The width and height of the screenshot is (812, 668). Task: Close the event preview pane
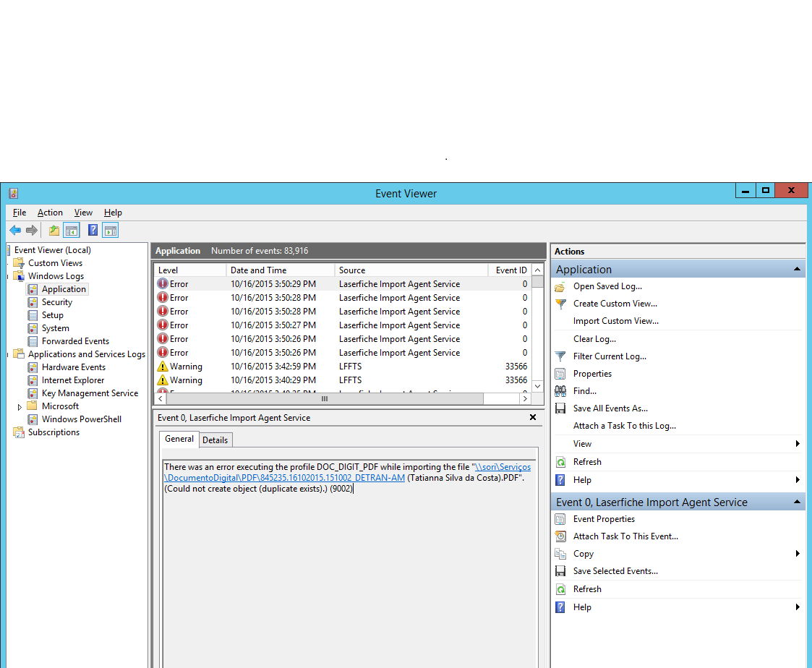[533, 418]
